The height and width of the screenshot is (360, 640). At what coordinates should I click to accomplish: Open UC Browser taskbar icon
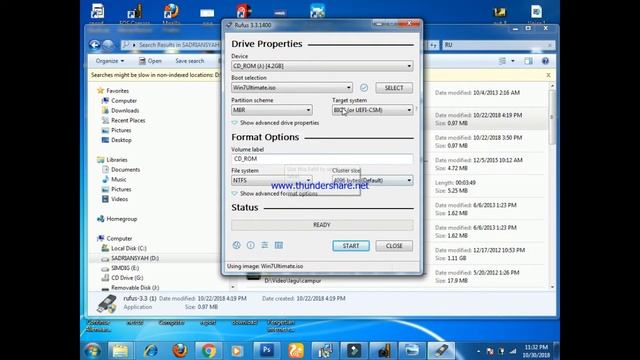296,351
